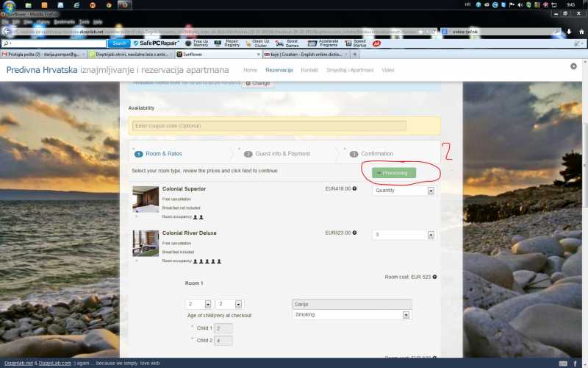Screen dimensions: 588x368
Task: Click the coupon code input field
Action: (269, 126)
